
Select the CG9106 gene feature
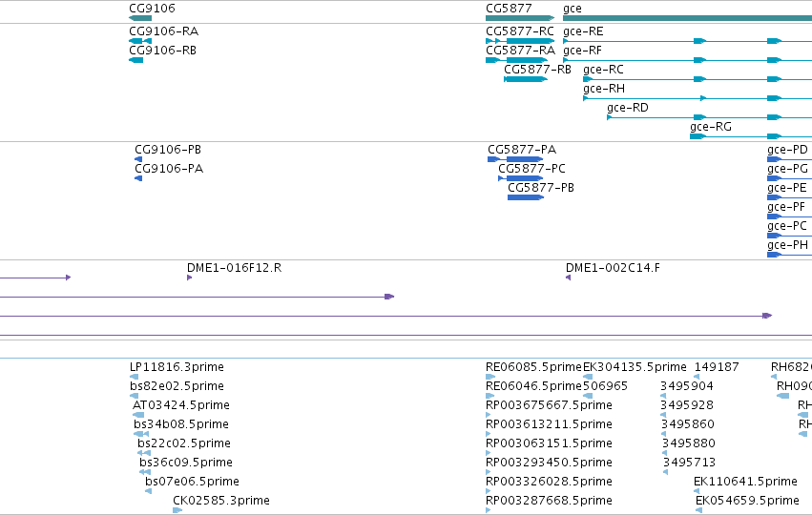click(140, 18)
